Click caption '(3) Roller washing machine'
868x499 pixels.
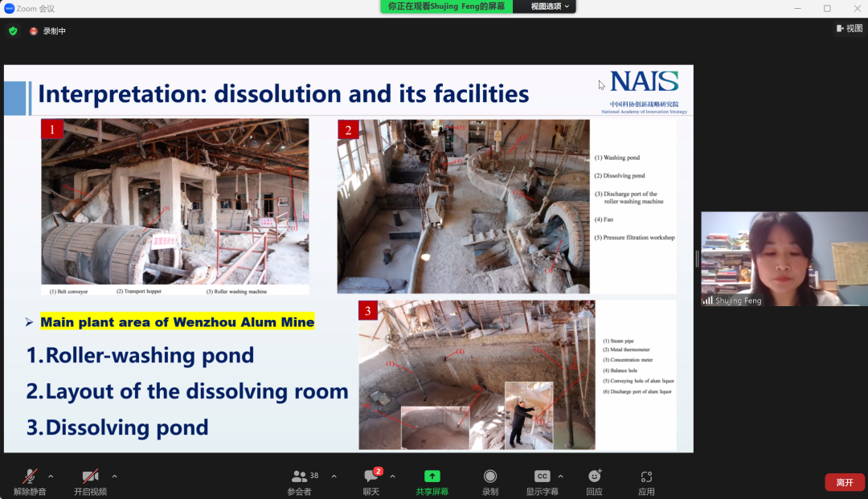click(x=236, y=292)
